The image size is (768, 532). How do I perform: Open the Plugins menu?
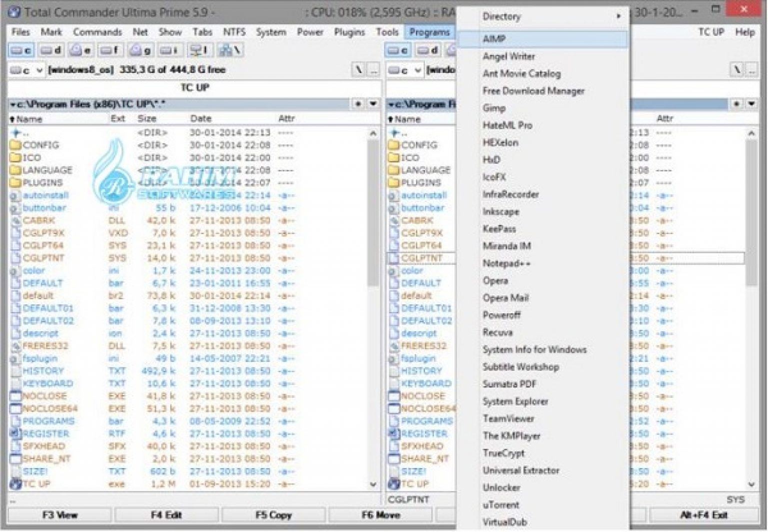click(x=349, y=32)
